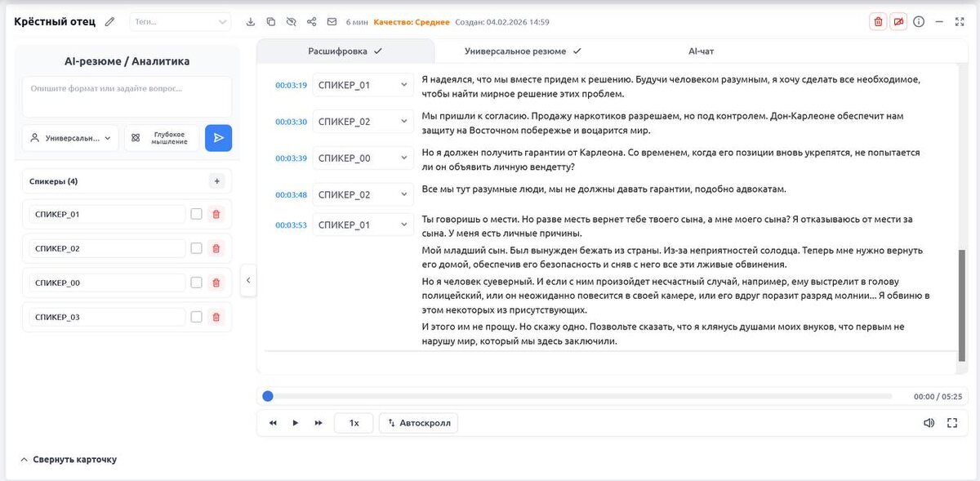Screen dimensions: 980x481
Task: Open the Теги dropdown
Action: coord(180,22)
